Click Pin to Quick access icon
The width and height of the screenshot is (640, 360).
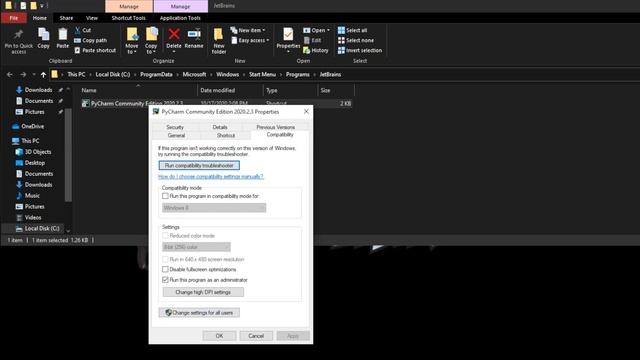tap(19, 40)
